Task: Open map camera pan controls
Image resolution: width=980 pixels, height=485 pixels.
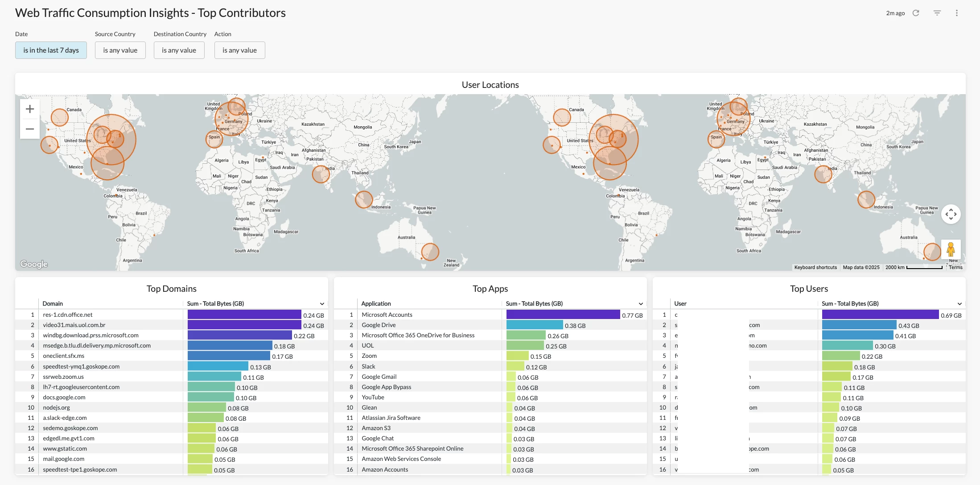Action: click(x=951, y=214)
